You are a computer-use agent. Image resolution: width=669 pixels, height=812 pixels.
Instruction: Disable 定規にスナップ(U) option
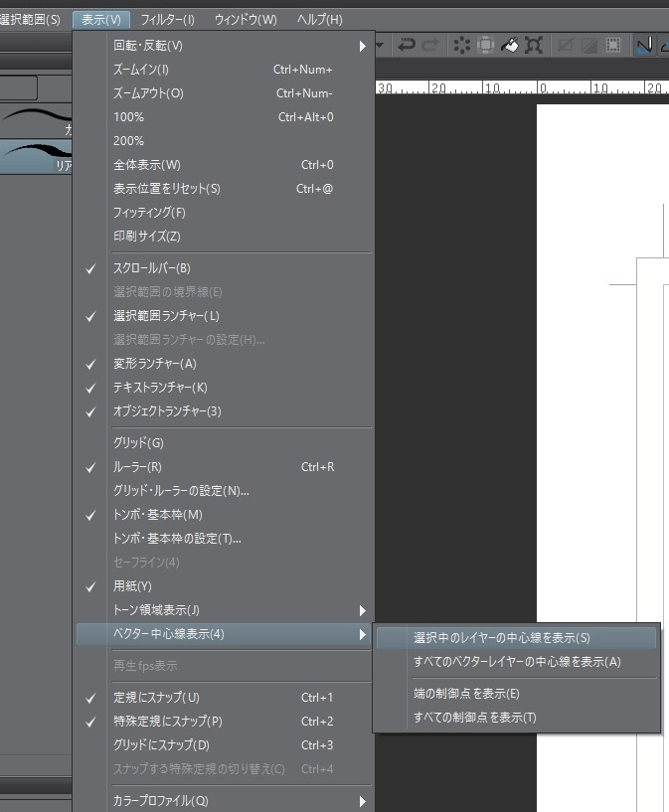click(224, 698)
